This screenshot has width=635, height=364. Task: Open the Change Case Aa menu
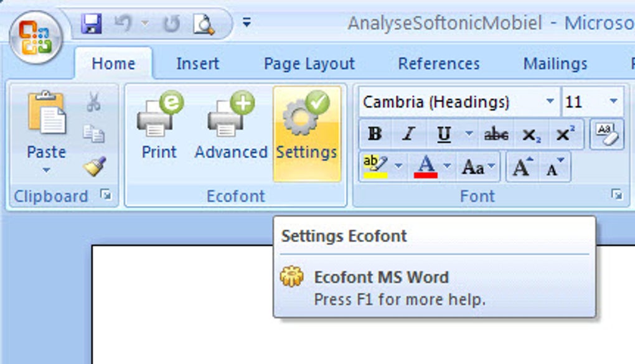(479, 167)
